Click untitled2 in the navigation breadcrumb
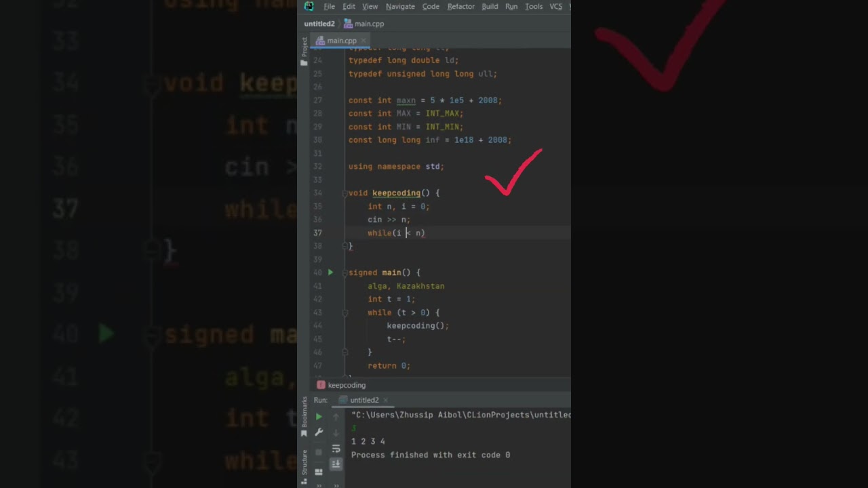 [x=319, y=24]
